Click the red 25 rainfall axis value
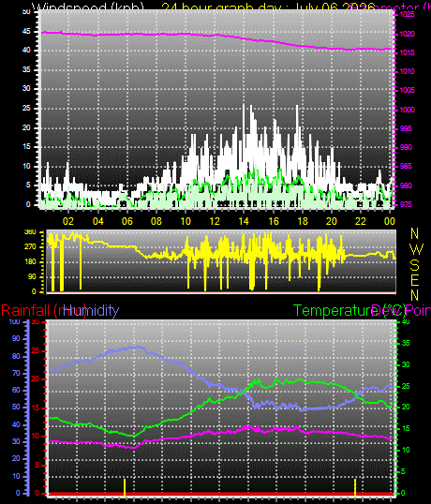 36,350
